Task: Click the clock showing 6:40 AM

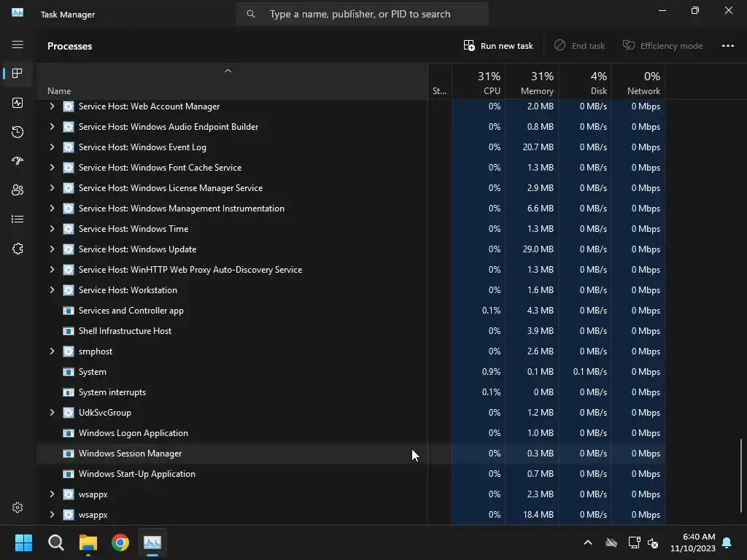Action: [x=699, y=537]
